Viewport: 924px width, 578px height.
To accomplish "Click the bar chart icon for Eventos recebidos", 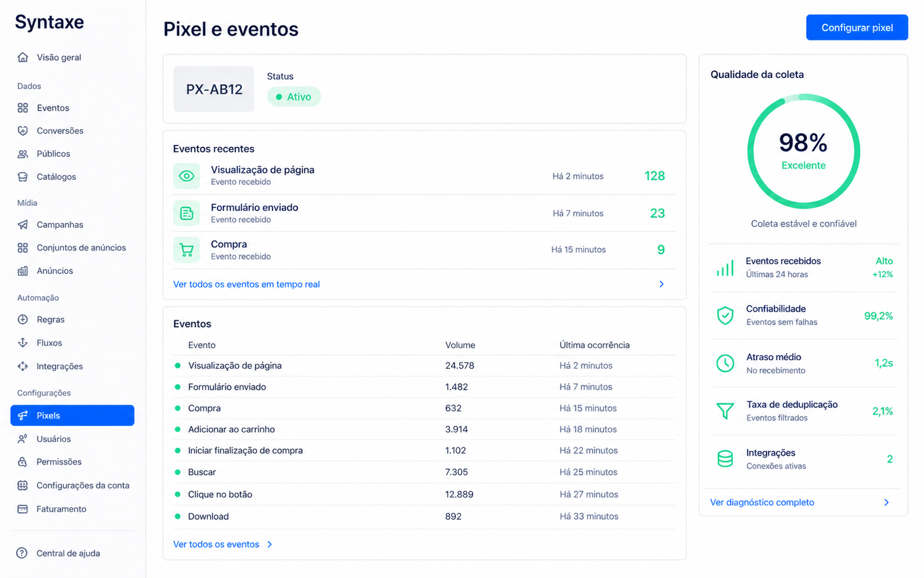I will click(725, 268).
